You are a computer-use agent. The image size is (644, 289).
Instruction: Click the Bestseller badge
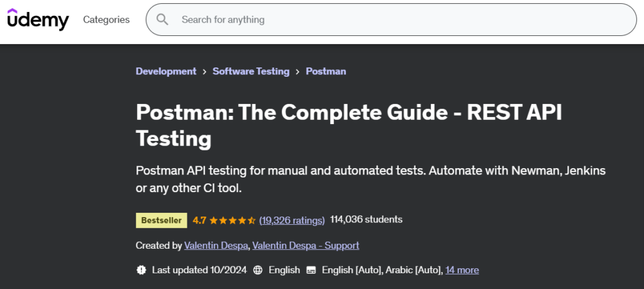point(162,220)
